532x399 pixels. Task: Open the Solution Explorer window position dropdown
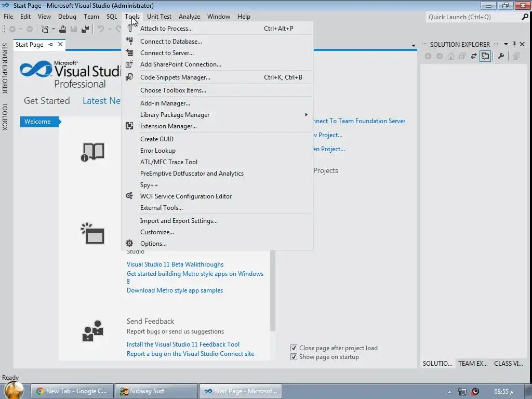[506, 44]
